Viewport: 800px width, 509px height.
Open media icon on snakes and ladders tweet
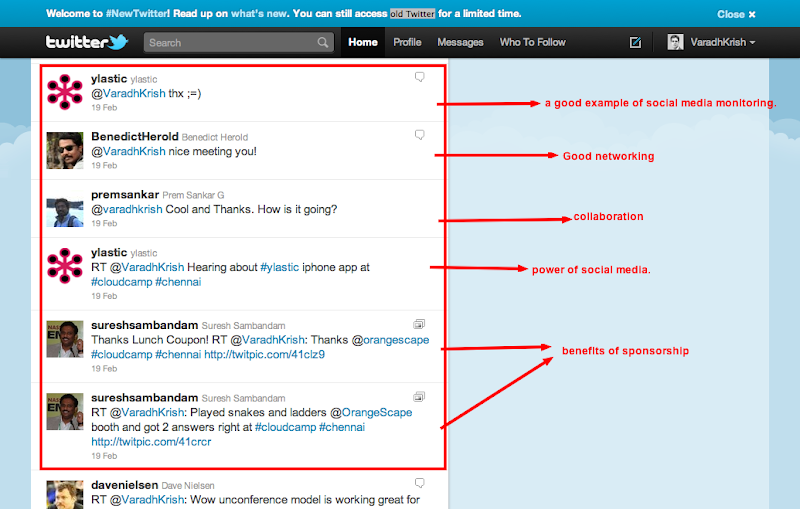coord(419,396)
